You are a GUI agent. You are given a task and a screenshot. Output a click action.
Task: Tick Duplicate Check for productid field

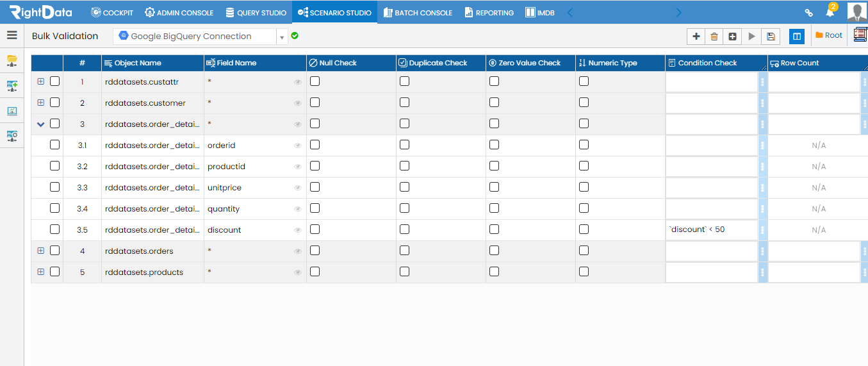(x=404, y=166)
